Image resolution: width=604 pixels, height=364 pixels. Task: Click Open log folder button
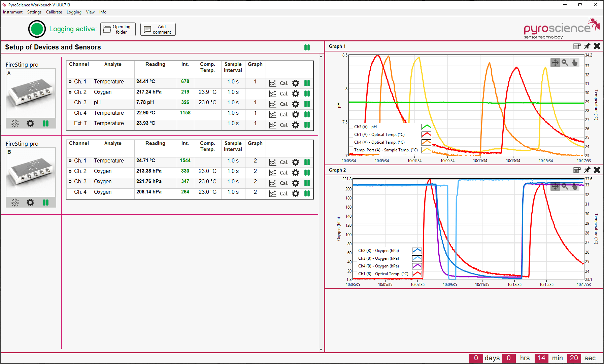pyautogui.click(x=118, y=29)
